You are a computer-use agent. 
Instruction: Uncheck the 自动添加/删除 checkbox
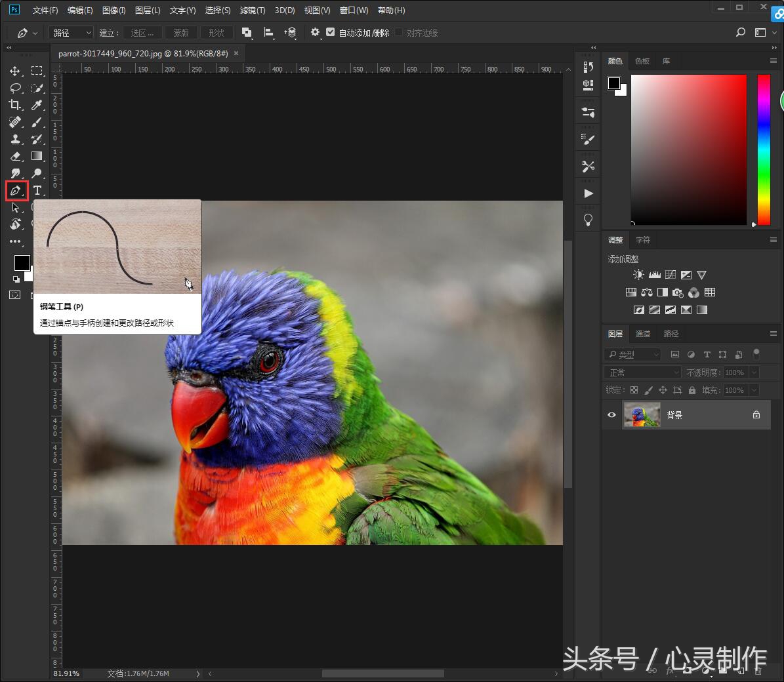pyautogui.click(x=331, y=32)
